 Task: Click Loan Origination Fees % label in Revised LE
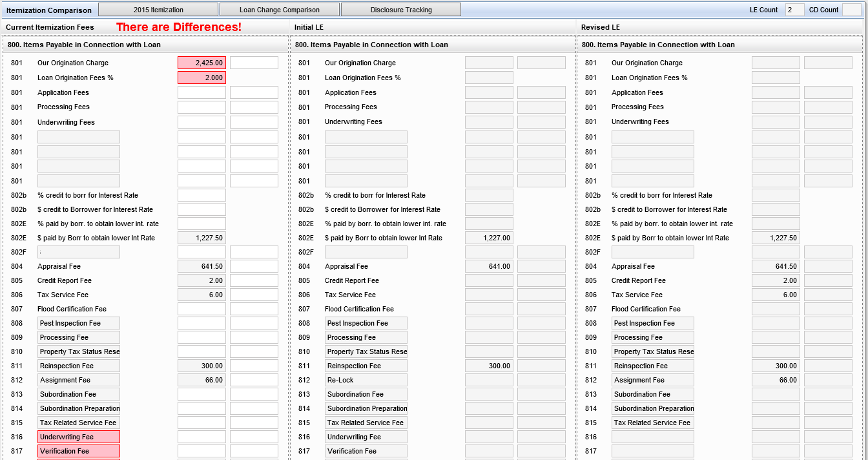click(x=650, y=78)
